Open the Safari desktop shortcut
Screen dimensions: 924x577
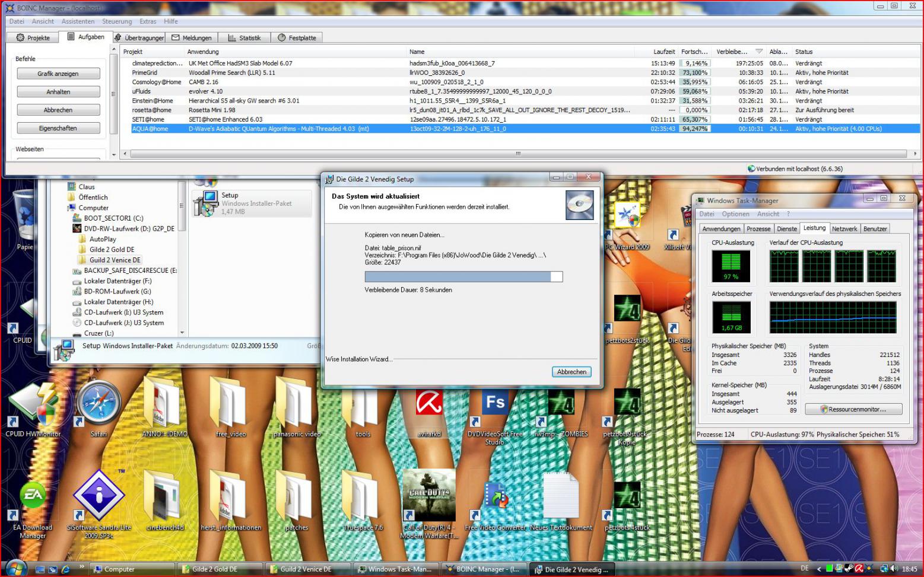pyautogui.click(x=99, y=408)
